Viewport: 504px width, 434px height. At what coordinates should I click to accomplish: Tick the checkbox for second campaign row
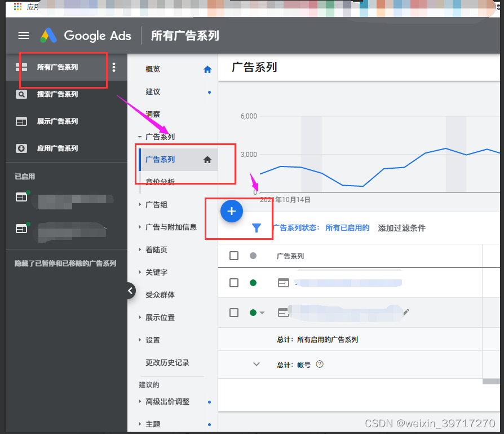click(234, 313)
